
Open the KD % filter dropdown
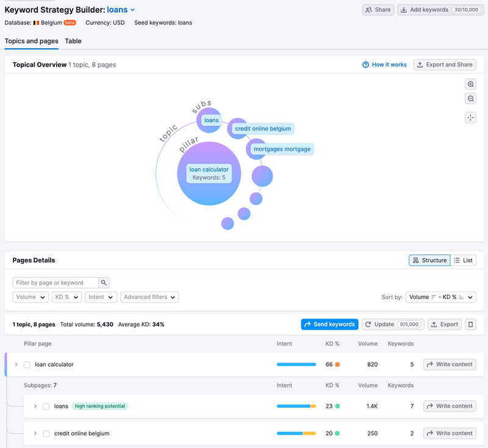coord(66,297)
